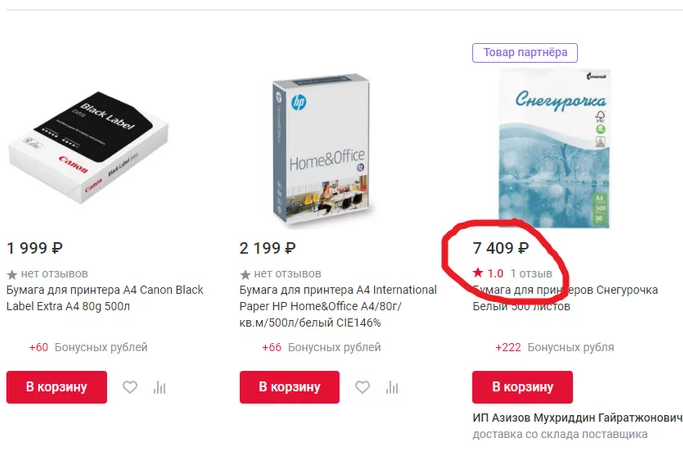Add Canon Black Label paper to cart
683x458 pixels.
click(56, 387)
